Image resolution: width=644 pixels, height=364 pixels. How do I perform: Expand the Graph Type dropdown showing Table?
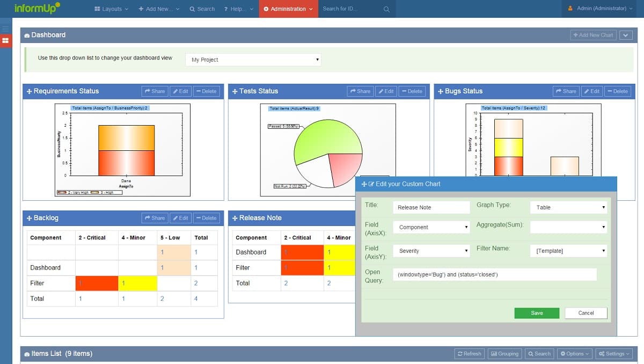pyautogui.click(x=568, y=207)
